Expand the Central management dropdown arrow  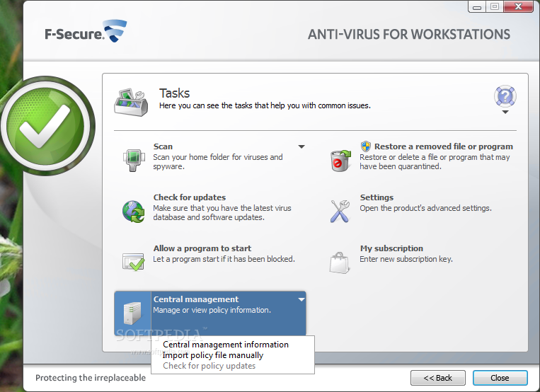[301, 299]
